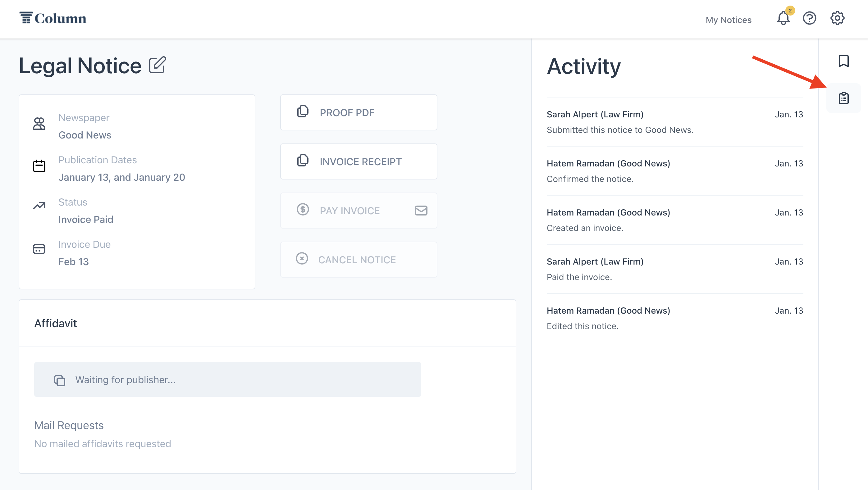Open the PROOF PDF button
This screenshot has height=490, width=868.
(x=359, y=112)
